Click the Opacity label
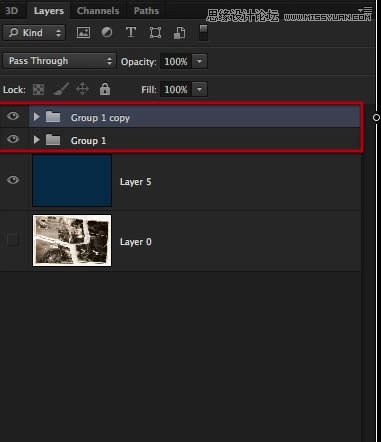 coord(138,62)
